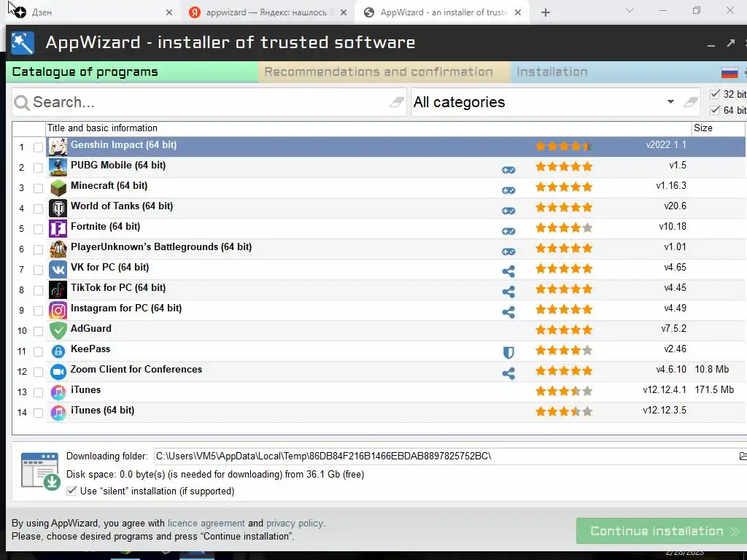The image size is (747, 560).
Task: Open the All categories dropdown
Action: coord(670,102)
